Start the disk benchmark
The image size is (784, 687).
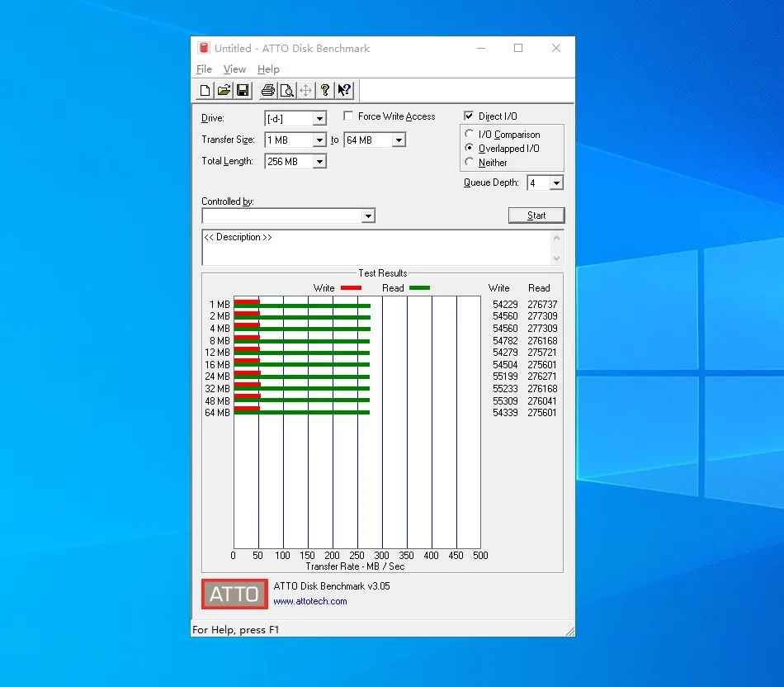(x=536, y=216)
